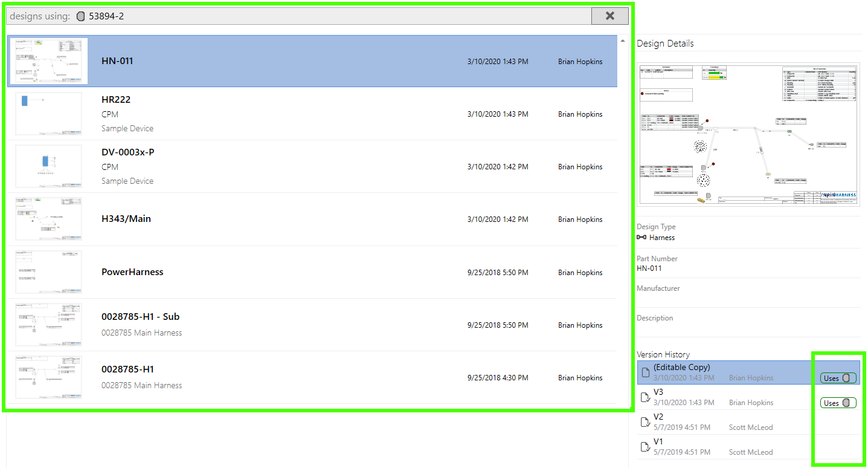Click the V2 version document icon

click(645, 422)
